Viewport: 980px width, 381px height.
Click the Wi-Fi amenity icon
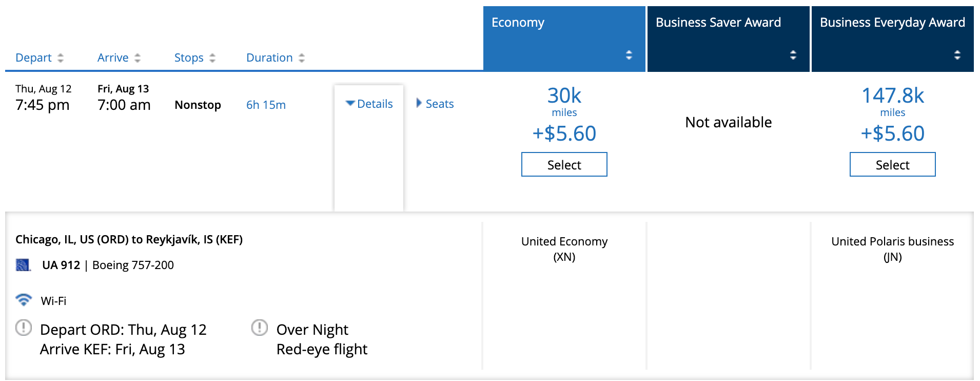pos(24,300)
